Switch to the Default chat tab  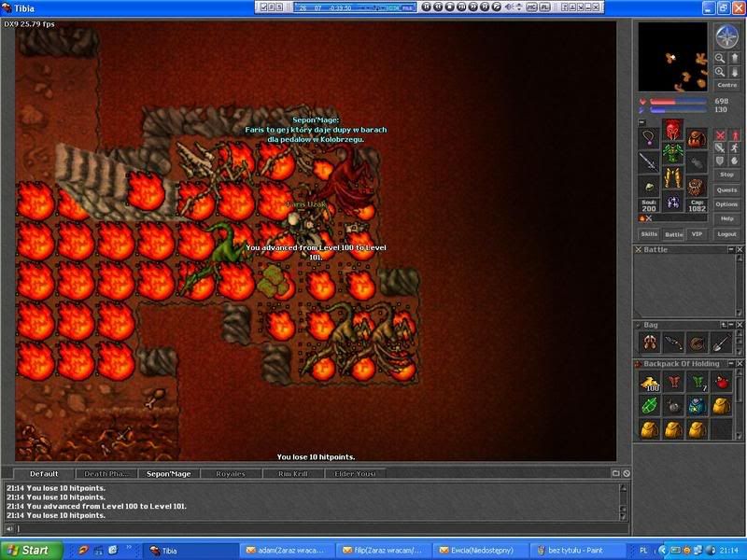[x=44, y=474]
